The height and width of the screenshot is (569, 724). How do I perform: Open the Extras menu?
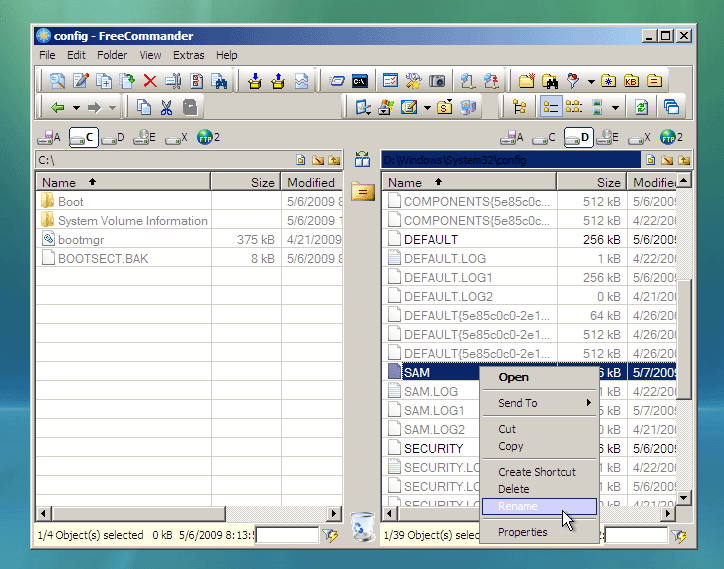(x=188, y=55)
